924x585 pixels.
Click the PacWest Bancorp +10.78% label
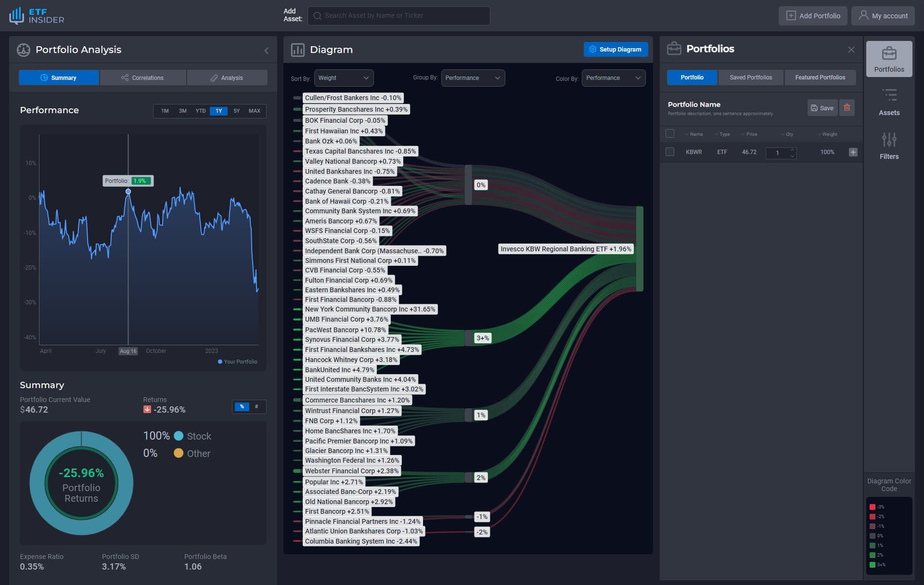coord(346,330)
